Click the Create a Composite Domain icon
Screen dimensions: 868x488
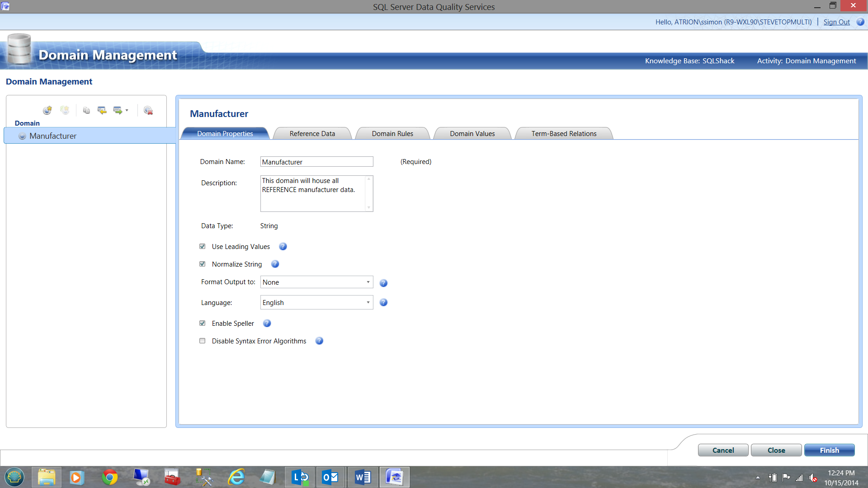pos(65,110)
